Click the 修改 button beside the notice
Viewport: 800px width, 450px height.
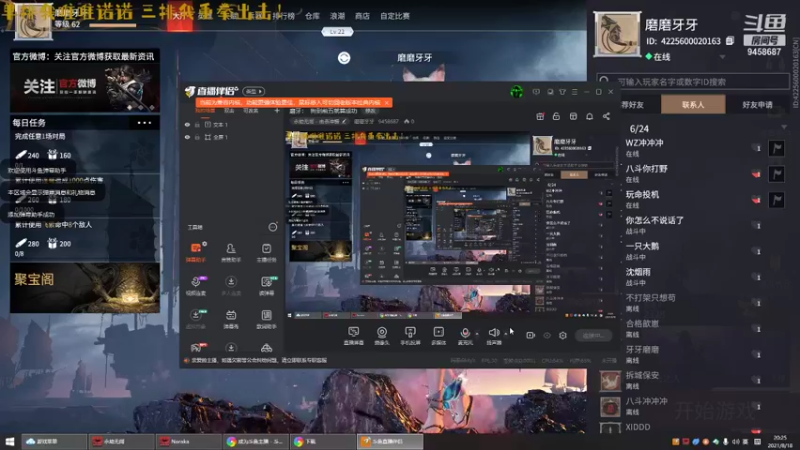click(370, 111)
